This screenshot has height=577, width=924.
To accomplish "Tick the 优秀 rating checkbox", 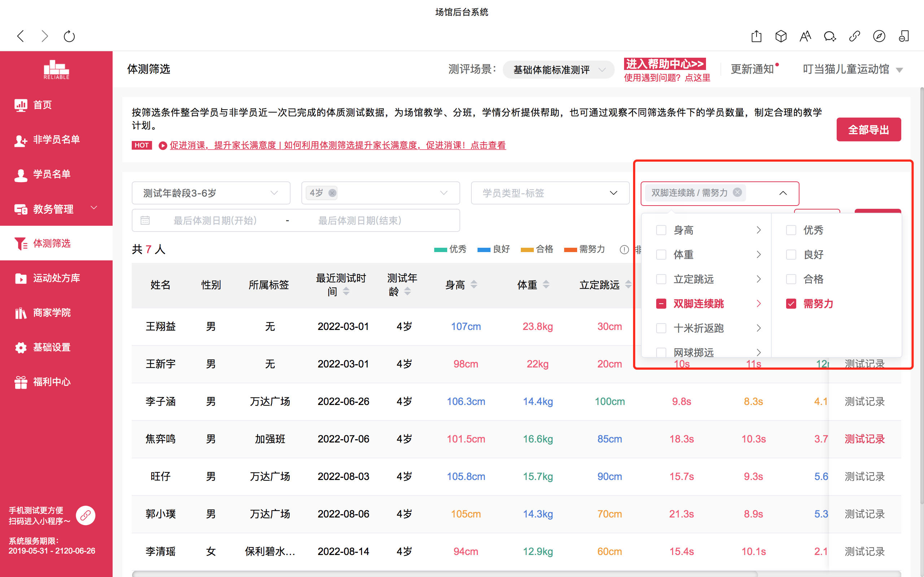I will (791, 230).
